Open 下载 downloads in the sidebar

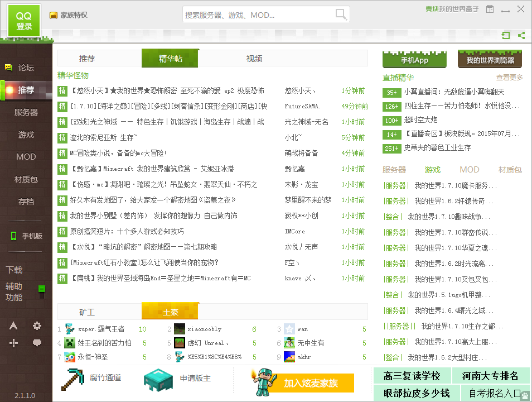14,270
